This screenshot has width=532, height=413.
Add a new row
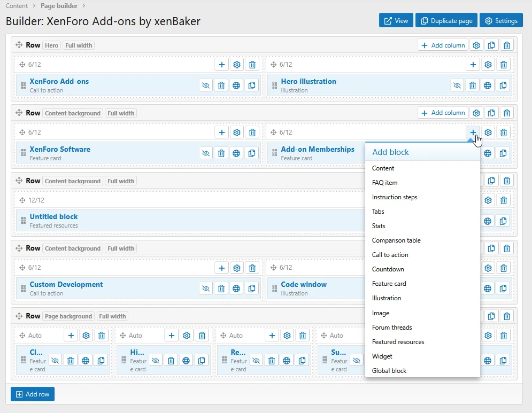(33, 394)
